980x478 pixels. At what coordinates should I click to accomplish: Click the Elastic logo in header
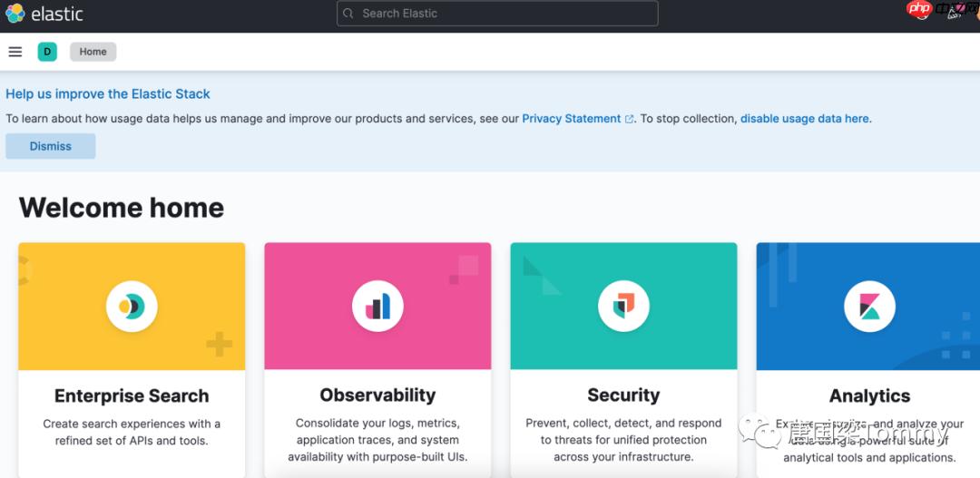tap(15, 14)
